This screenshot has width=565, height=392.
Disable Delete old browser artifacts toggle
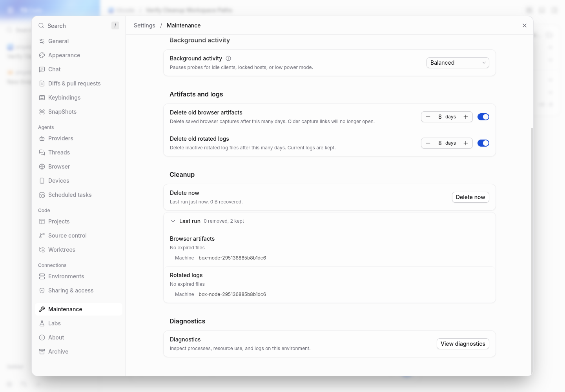click(x=483, y=117)
